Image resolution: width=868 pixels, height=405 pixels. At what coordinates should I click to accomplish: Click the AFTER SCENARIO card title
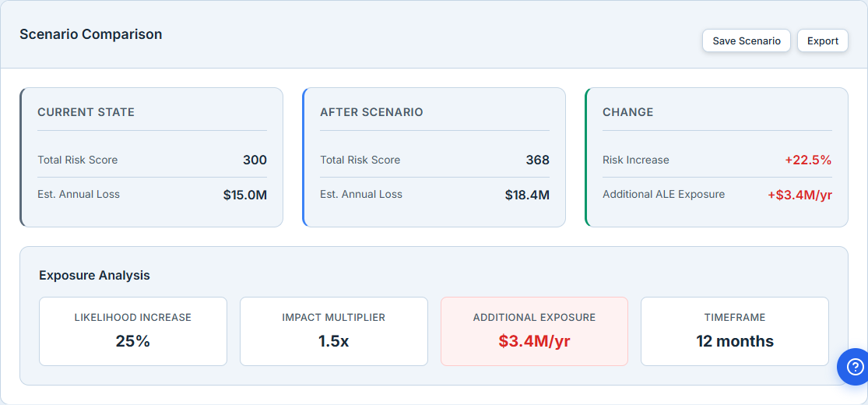pyautogui.click(x=371, y=112)
